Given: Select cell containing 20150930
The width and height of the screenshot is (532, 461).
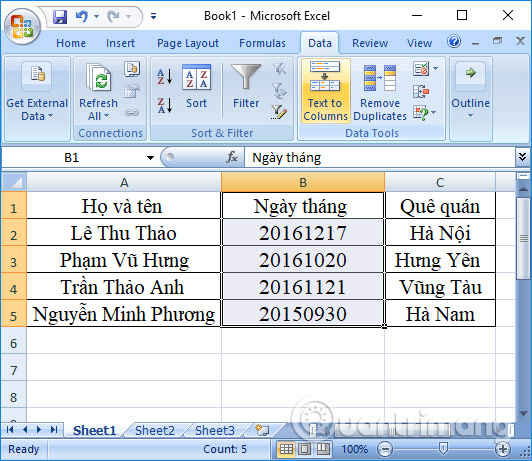Looking at the screenshot, I should click(303, 313).
